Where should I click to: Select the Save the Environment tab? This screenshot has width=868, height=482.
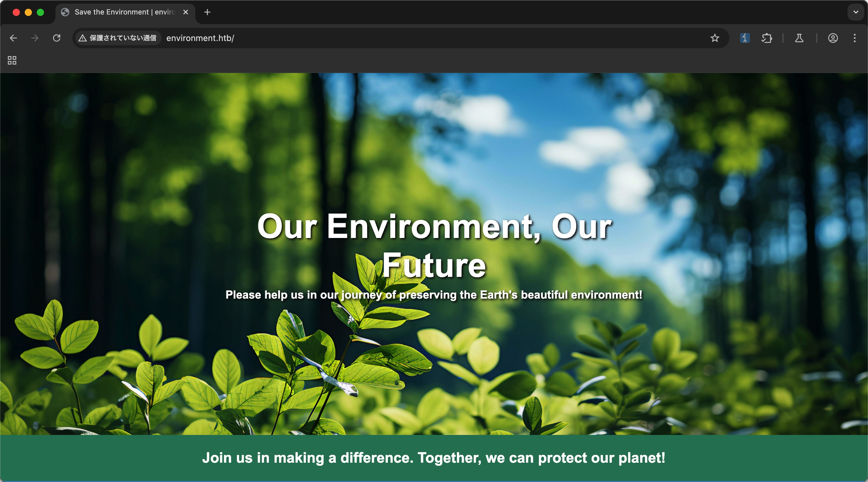click(x=121, y=12)
